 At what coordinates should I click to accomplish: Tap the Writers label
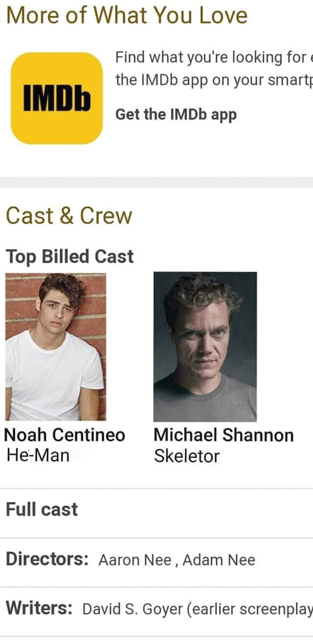pyautogui.click(x=40, y=608)
